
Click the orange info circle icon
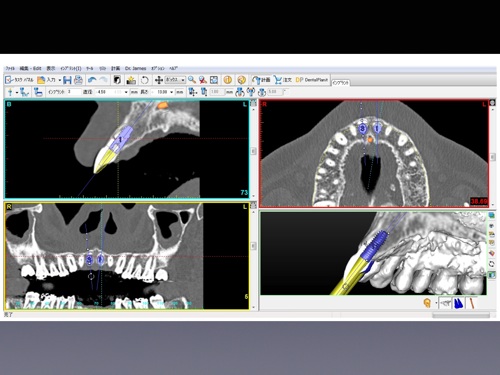(228, 80)
